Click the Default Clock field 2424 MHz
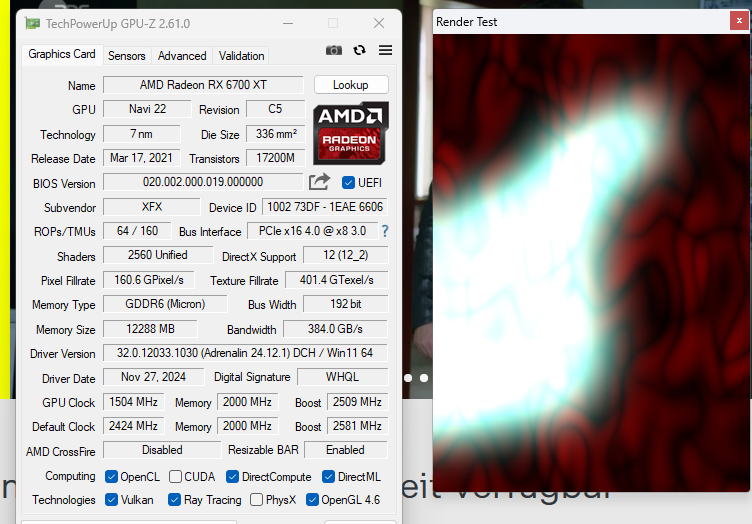 (x=133, y=425)
